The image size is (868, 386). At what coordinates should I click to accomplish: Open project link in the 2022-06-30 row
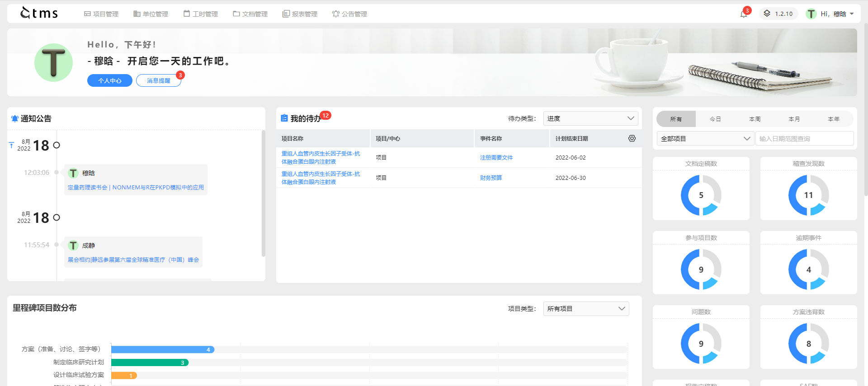click(321, 178)
